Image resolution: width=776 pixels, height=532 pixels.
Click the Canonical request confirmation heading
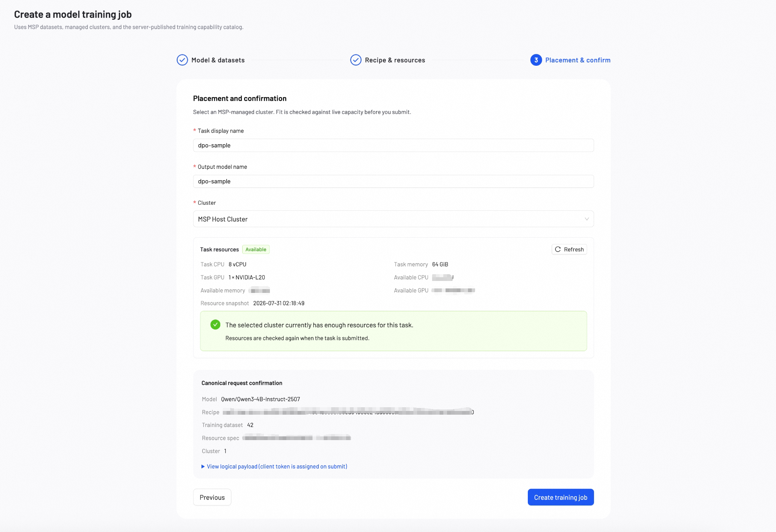click(241, 383)
